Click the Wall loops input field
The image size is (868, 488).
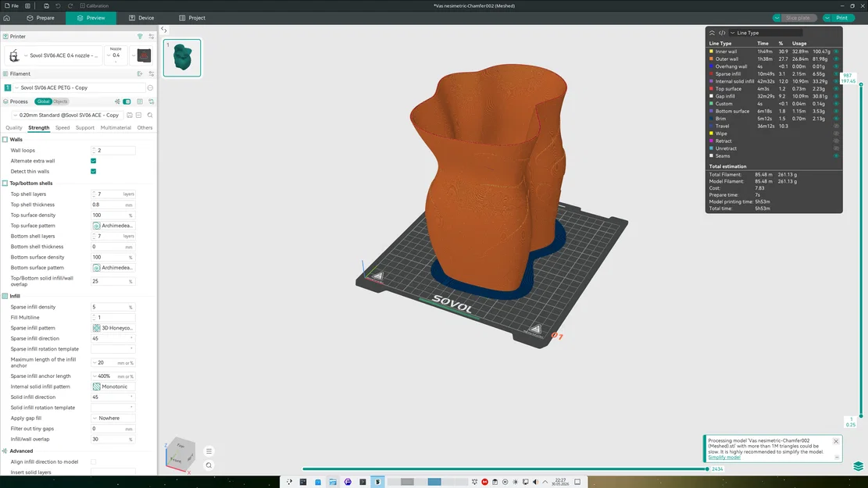(113, 151)
